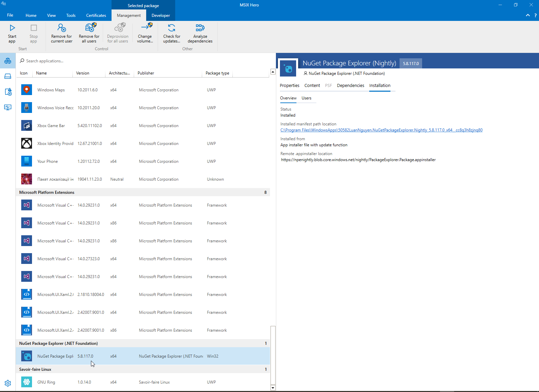539x392 pixels.
Task: Click the Xbox Identity Provider app icon
Action: [27, 143]
